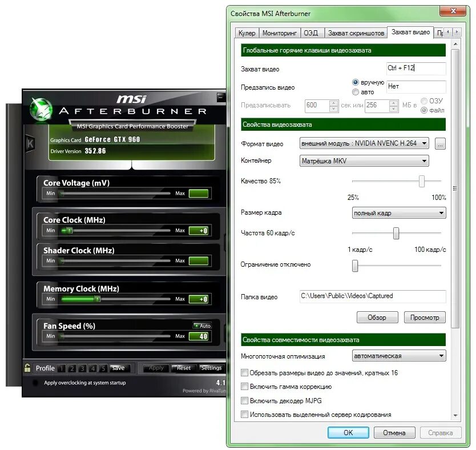Enable dedicated encoding server checkbox
476x450 pixels.
244,414
